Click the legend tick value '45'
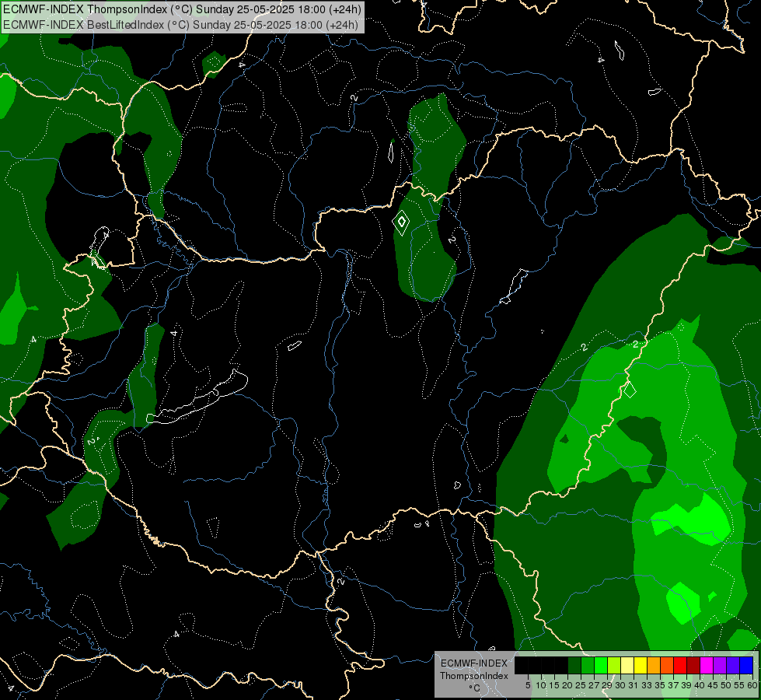Viewport: 761px width, 700px height. (x=714, y=685)
